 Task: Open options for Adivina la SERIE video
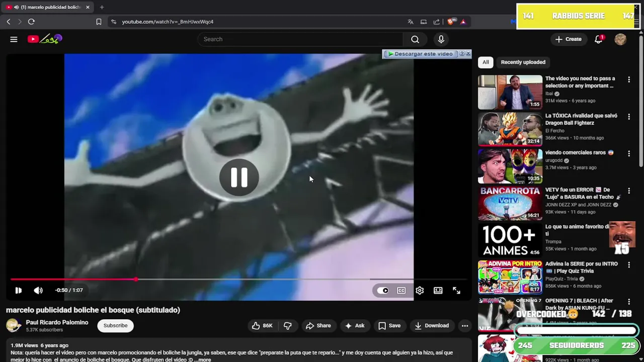tap(628, 264)
